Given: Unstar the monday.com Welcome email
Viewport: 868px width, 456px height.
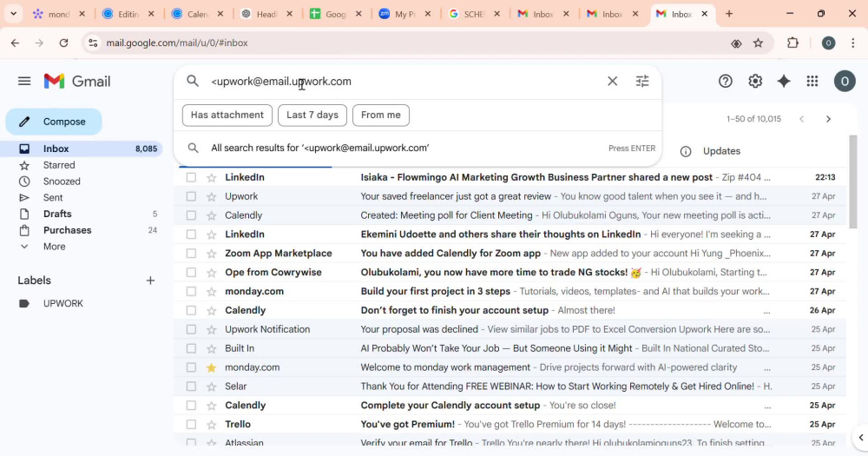Looking at the screenshot, I should click(x=212, y=367).
